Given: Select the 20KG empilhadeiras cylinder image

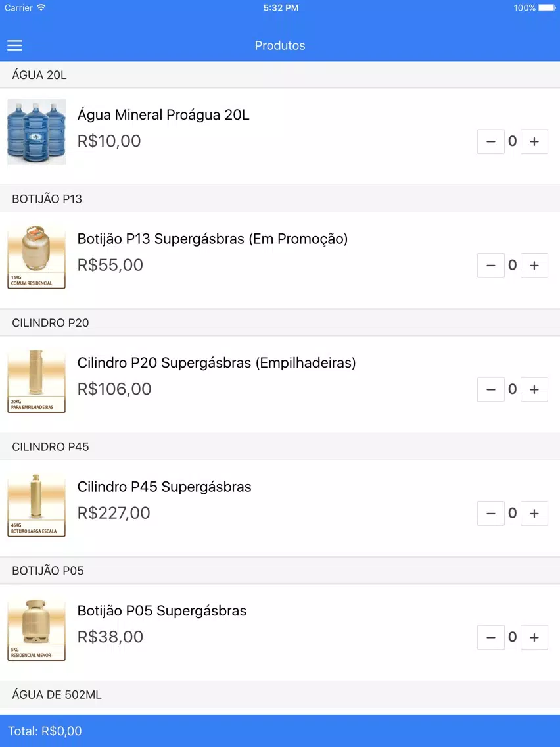Looking at the screenshot, I should click(36, 380).
